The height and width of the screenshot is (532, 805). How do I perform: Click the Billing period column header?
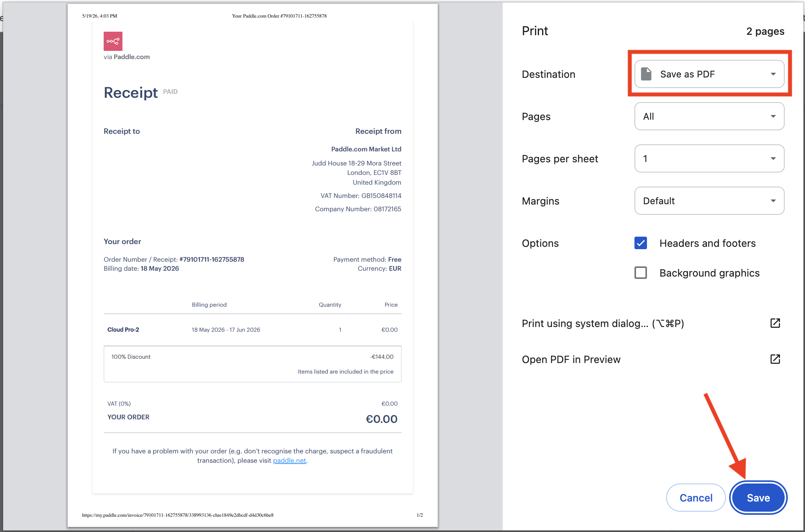pyautogui.click(x=209, y=305)
